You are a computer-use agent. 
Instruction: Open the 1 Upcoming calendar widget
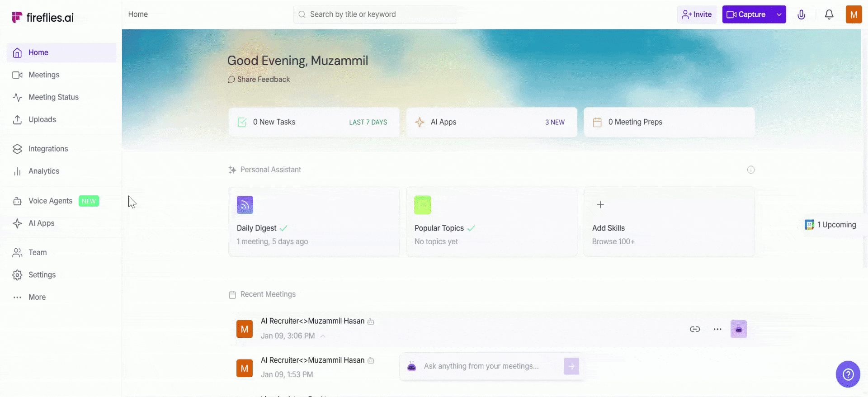tap(831, 225)
